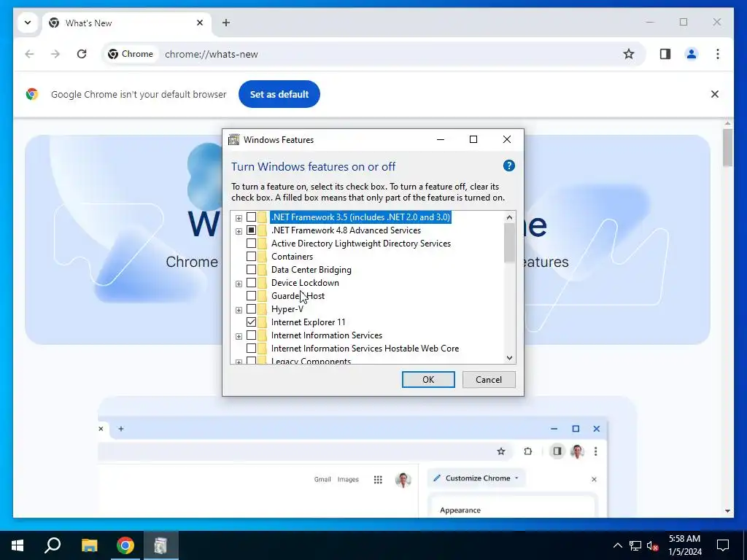Enable the Device Lockdown checkbox
747x560 pixels.
tap(251, 283)
